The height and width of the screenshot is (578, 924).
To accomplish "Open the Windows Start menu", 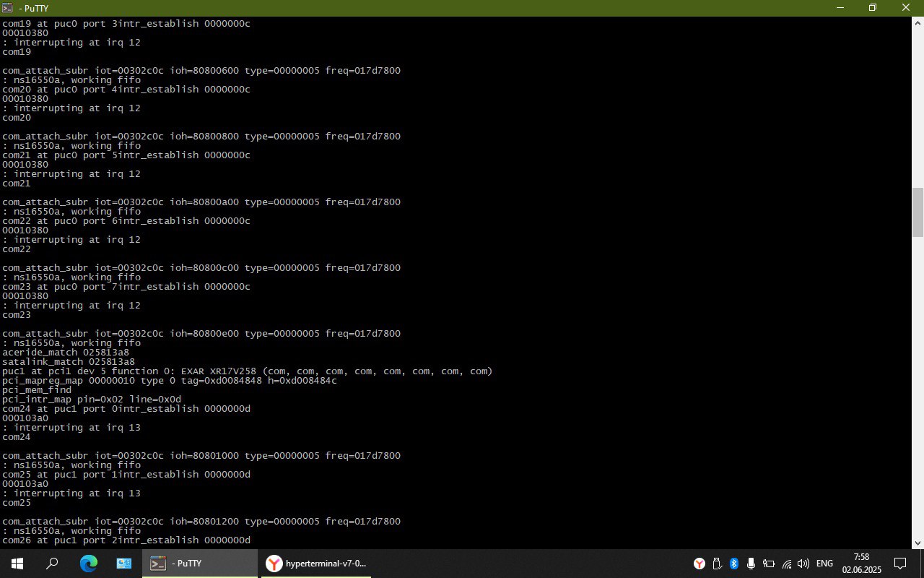I will pos(17,564).
